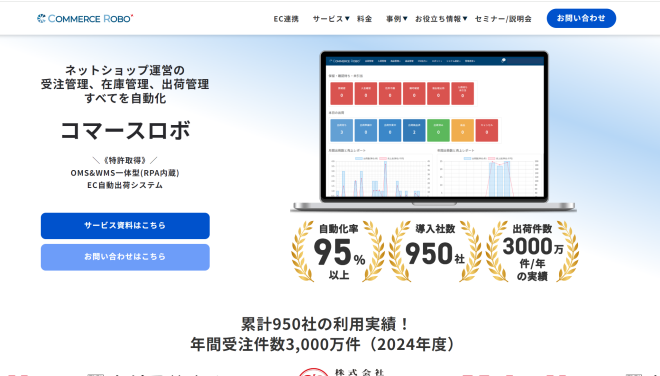Open the EC連携 menu item
This screenshot has width=660, height=376.
286,19
